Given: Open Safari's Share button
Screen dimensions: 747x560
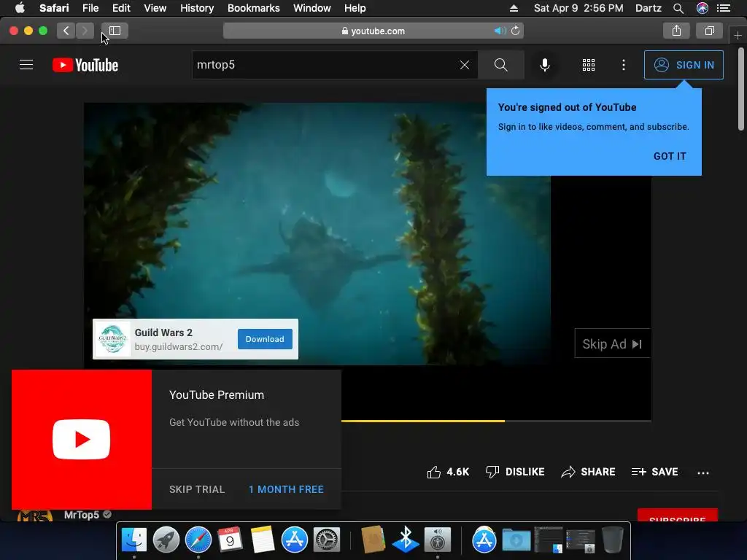Looking at the screenshot, I should click(x=676, y=31).
